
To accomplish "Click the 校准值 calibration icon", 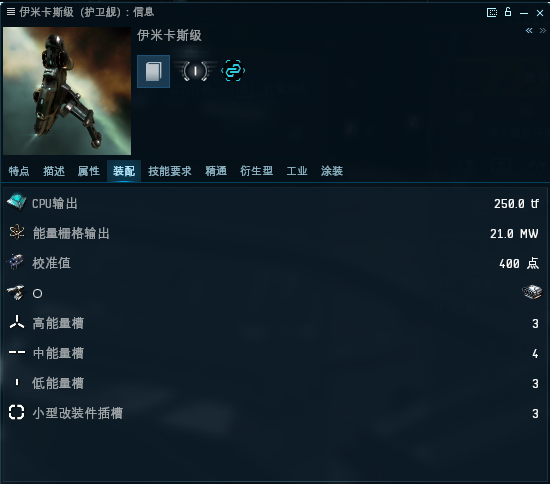I will 16,262.
